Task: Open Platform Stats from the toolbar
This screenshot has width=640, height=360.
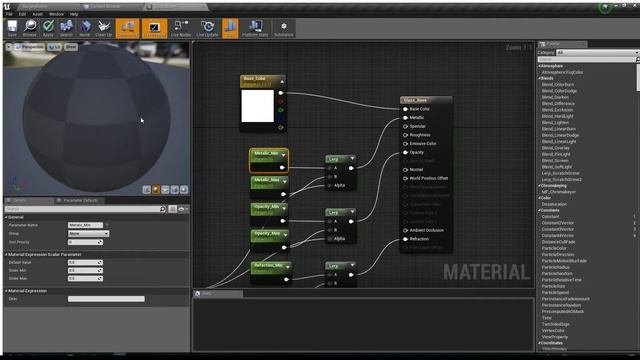Action: [255, 28]
